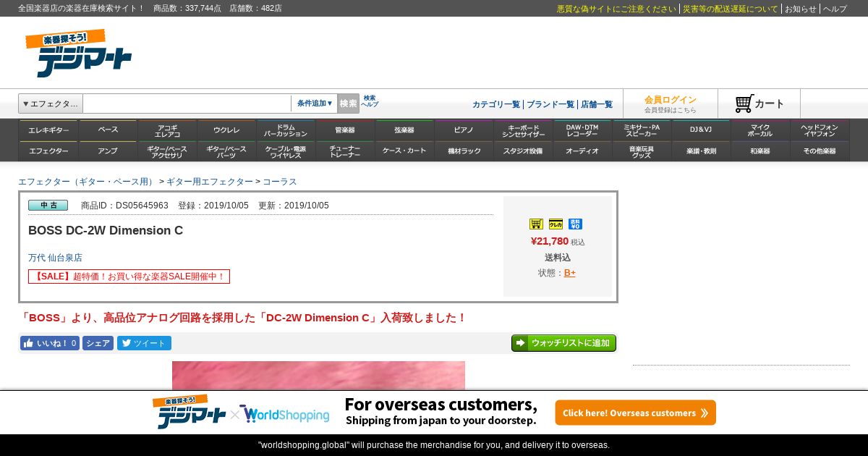Select the keyboard synthesizer category
Image resolution: width=868 pixels, height=456 pixels.
(x=523, y=130)
